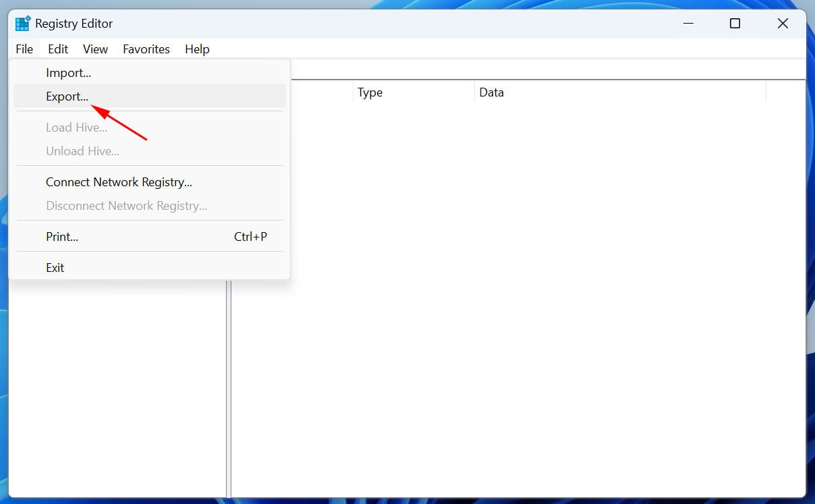Screen dimensions: 815x504
Task: Click the Load Hive entry
Action: pyautogui.click(x=76, y=127)
